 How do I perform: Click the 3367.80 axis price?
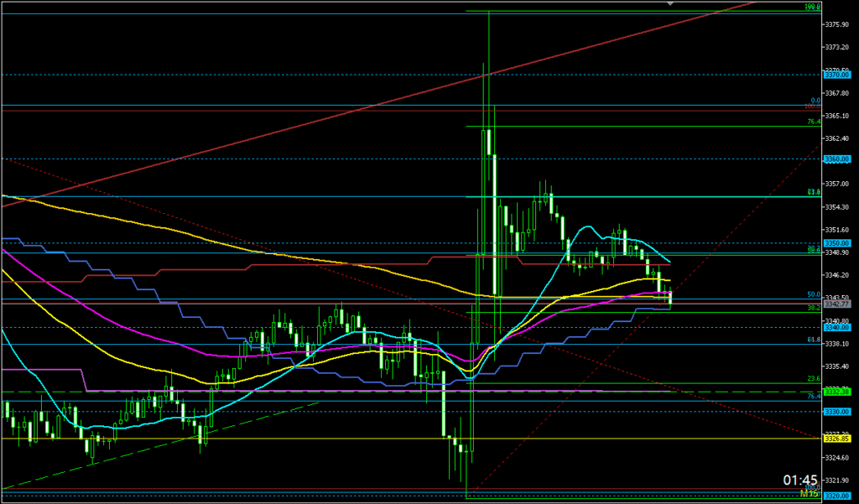tap(836, 92)
